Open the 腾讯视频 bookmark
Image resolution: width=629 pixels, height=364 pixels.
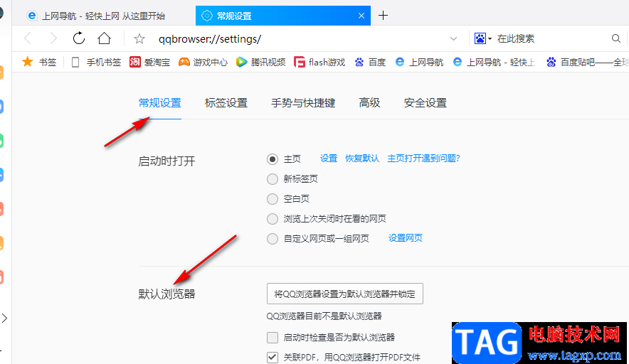260,62
